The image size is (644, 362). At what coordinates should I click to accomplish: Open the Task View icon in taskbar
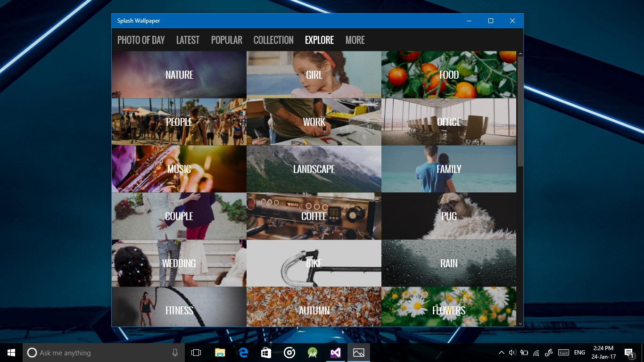tap(196, 353)
